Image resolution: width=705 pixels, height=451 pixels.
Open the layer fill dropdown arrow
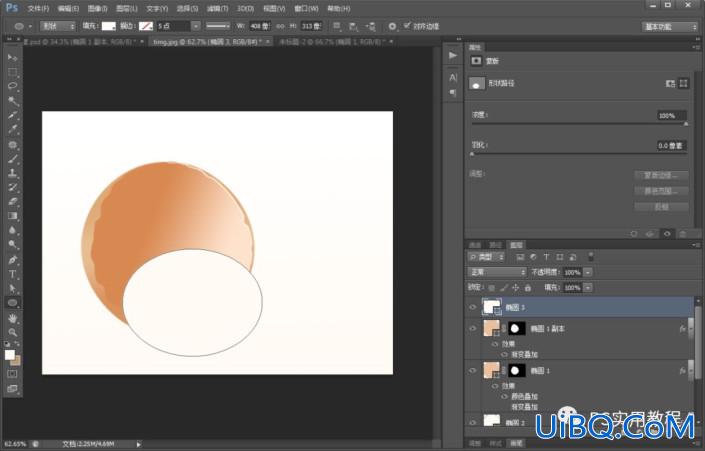588,288
